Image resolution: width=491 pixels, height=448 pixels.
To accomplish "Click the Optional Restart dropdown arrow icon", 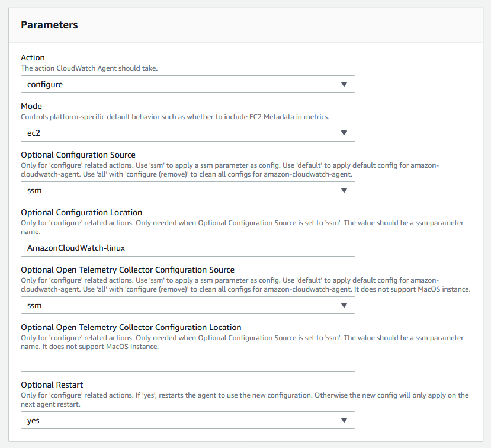I will click(344, 420).
